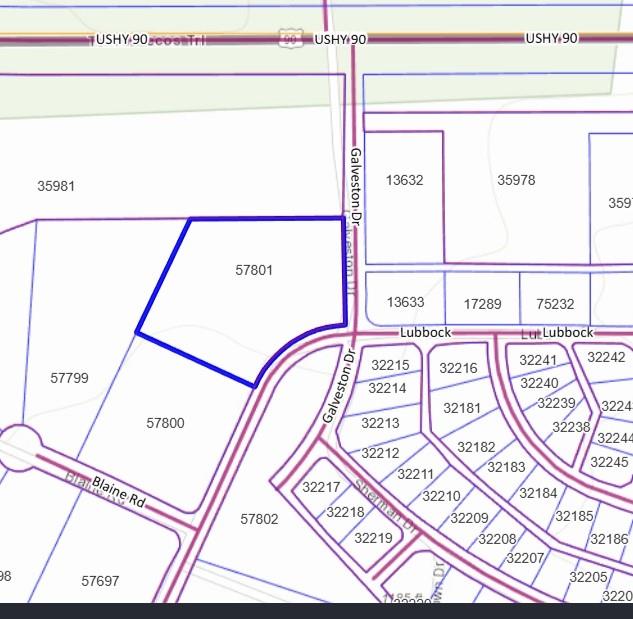Click the US 90 highway shield icon
Image resolution: width=633 pixels, height=619 pixels.
289,38
